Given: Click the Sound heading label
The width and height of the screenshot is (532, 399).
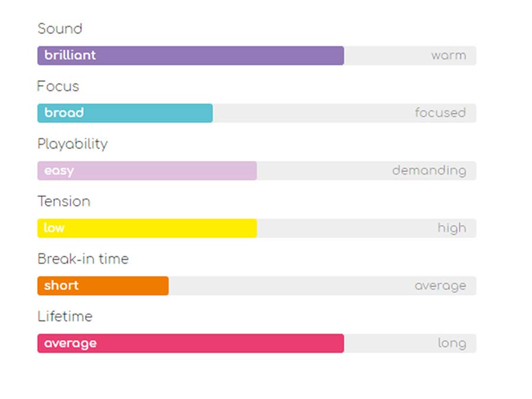Looking at the screenshot, I should [60, 29].
